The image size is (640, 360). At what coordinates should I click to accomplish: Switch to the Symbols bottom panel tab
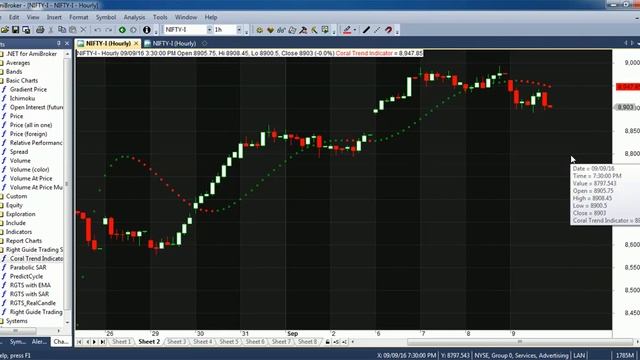[x=18, y=342]
